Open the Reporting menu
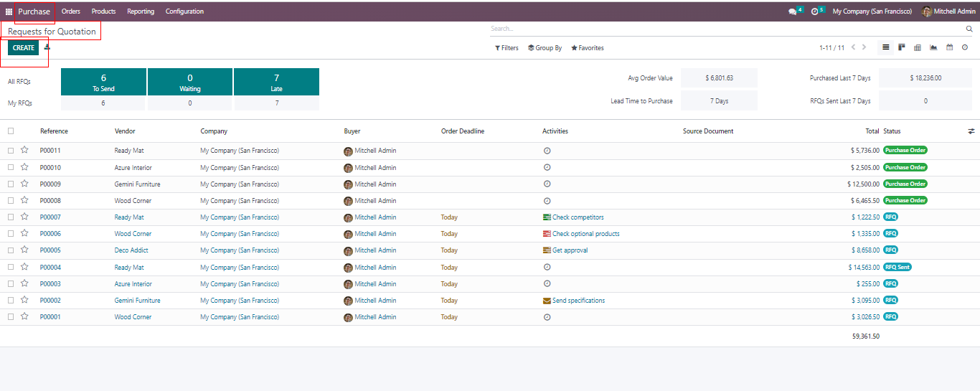This screenshot has height=391, width=980. pyautogui.click(x=141, y=11)
